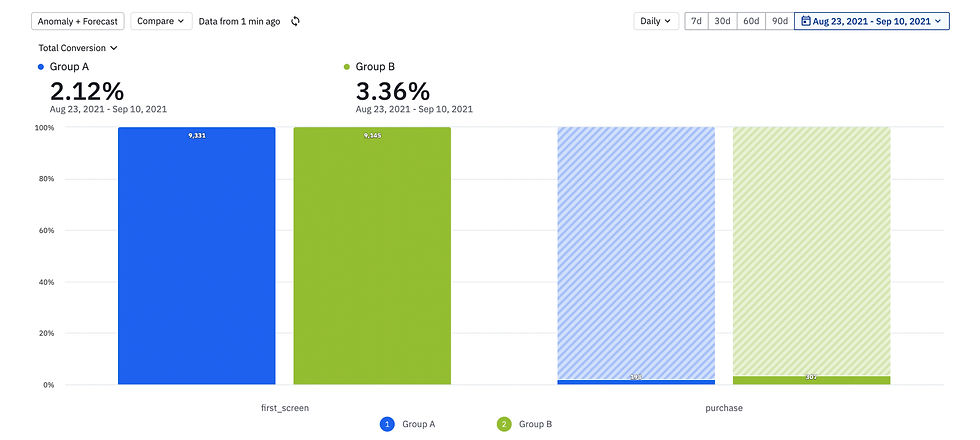The height and width of the screenshot is (440, 980).
Task: Click the striped green Group B purchase bar
Action: tap(811, 251)
